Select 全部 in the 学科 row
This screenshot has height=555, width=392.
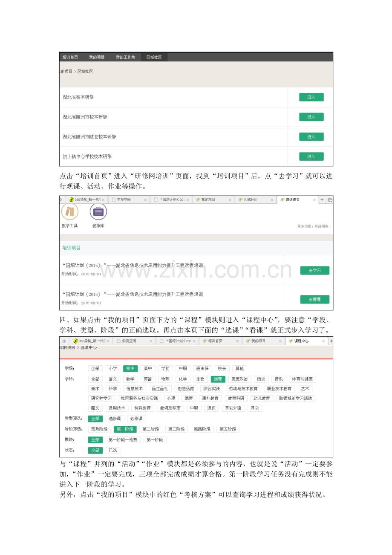(95, 379)
